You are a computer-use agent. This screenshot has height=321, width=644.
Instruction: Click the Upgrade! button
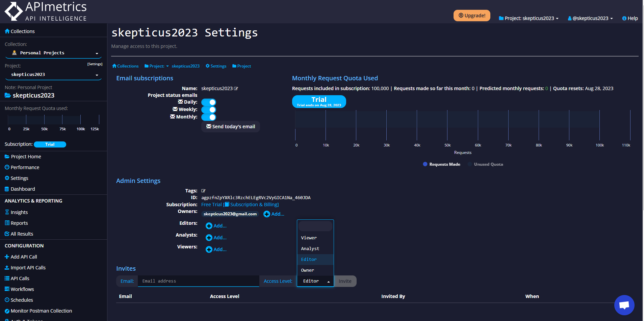472,16
